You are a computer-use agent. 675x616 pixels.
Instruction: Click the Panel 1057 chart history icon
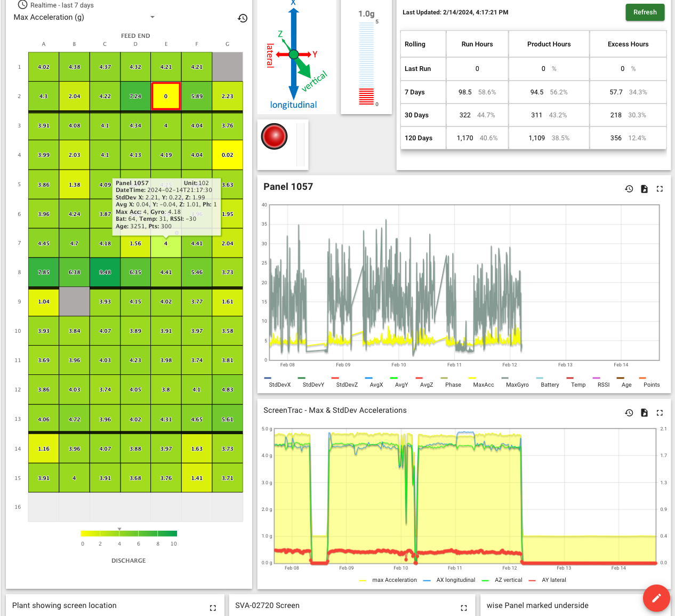[x=629, y=189]
